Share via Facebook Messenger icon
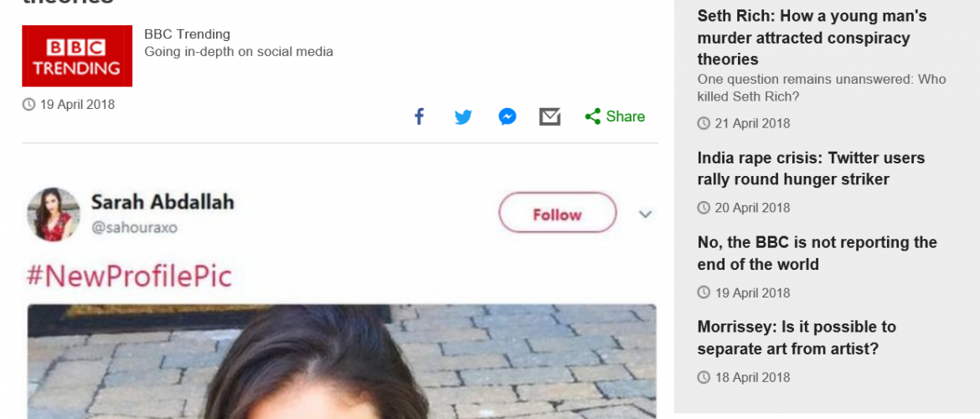Viewport: 980px width, 419px height. point(507,117)
